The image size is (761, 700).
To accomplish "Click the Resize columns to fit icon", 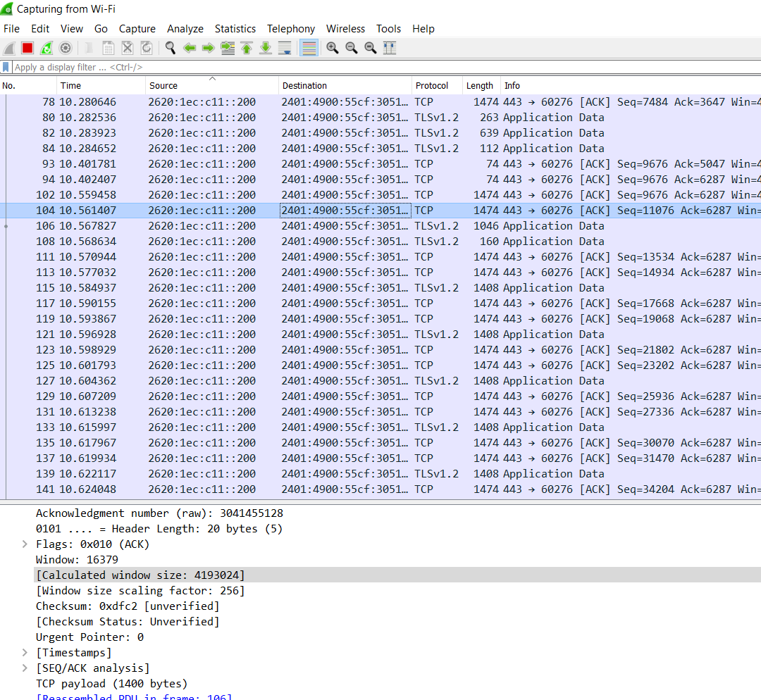I will [x=390, y=48].
